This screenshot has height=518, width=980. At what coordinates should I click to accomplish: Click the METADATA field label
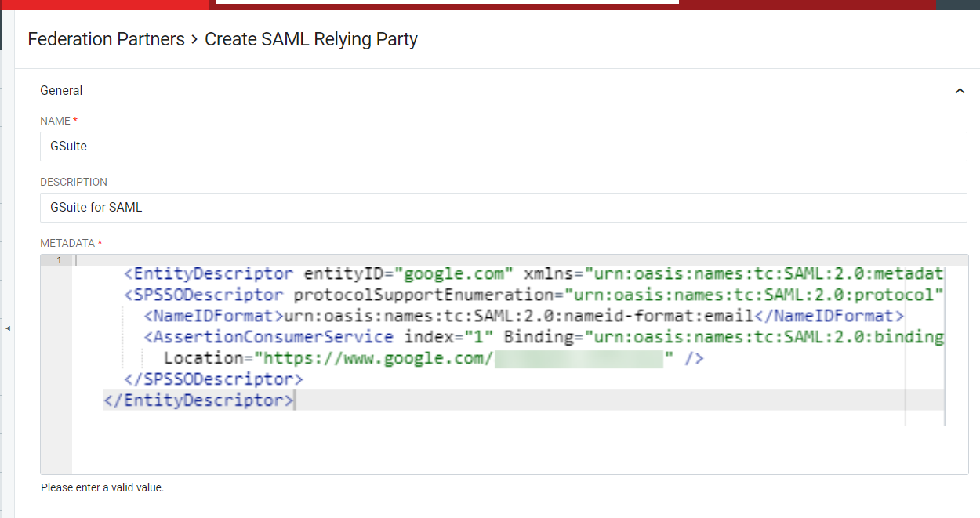pos(71,243)
